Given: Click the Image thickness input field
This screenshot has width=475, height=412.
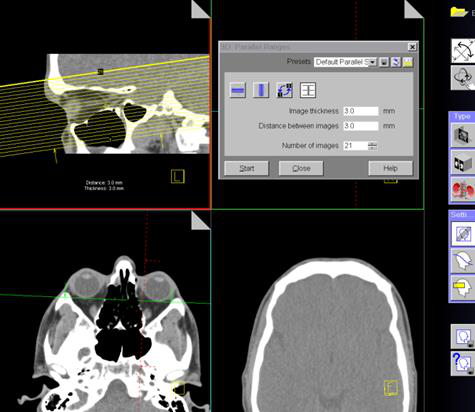Looking at the screenshot, I should click(x=361, y=111).
